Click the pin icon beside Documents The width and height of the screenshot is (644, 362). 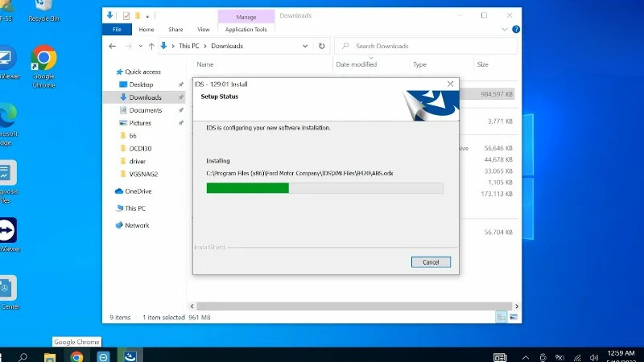tap(180, 110)
